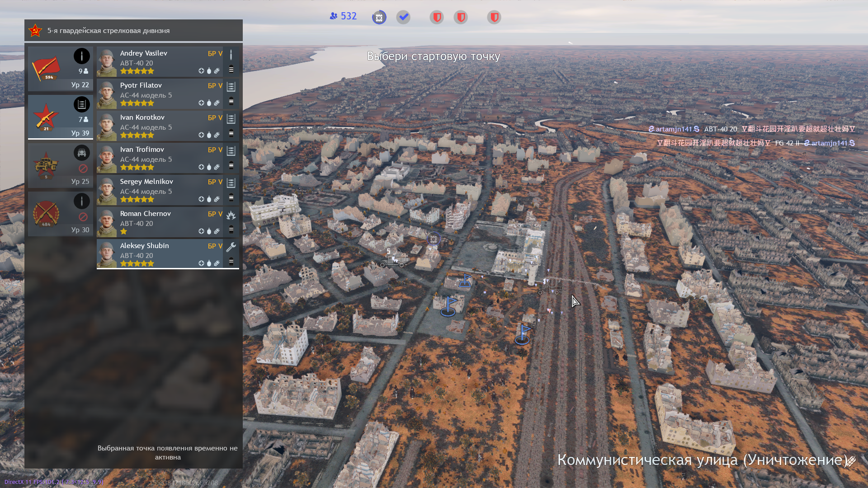This screenshot has width=868, height=488.
Task: Click the bomb timer objective icon at top
Action: (x=379, y=18)
